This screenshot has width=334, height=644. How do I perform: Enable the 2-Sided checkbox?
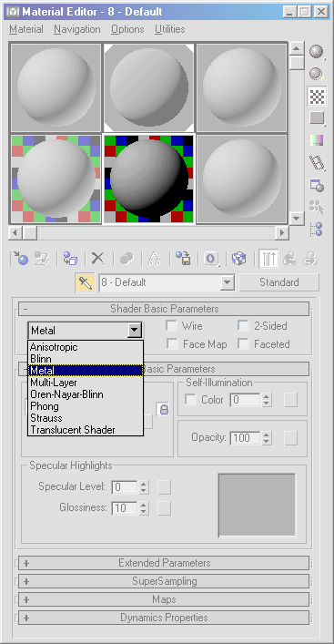tap(244, 326)
